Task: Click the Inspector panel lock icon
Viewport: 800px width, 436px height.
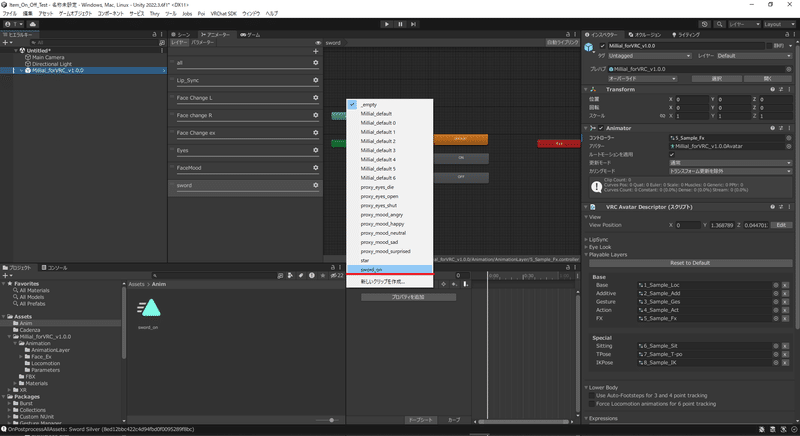Action: pyautogui.click(x=787, y=34)
